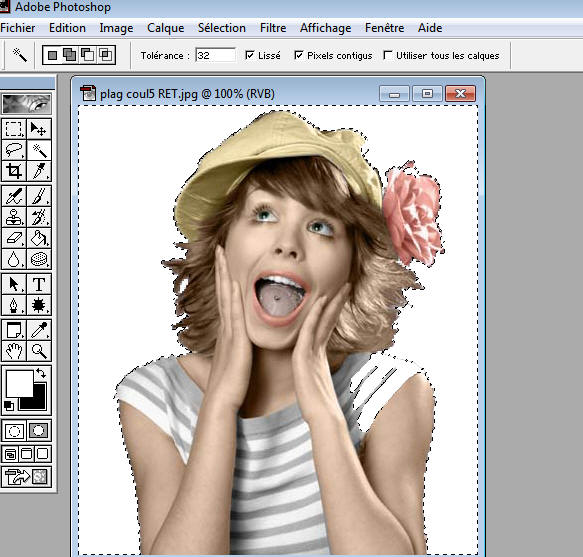This screenshot has width=583, height=557.
Task: Switch foreground and background colors arrow
Action: 41,373
